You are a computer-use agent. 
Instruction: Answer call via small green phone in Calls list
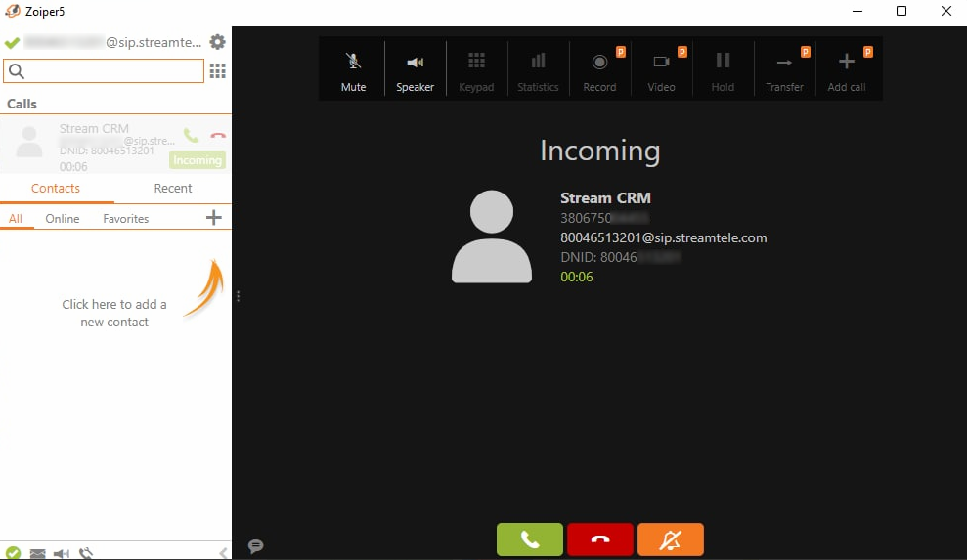click(x=192, y=135)
